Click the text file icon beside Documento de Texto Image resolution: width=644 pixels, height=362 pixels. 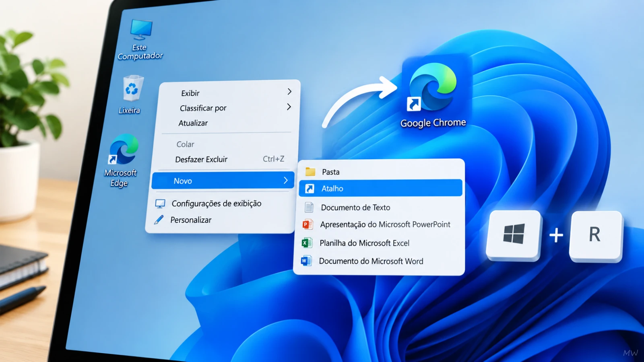coord(309,207)
